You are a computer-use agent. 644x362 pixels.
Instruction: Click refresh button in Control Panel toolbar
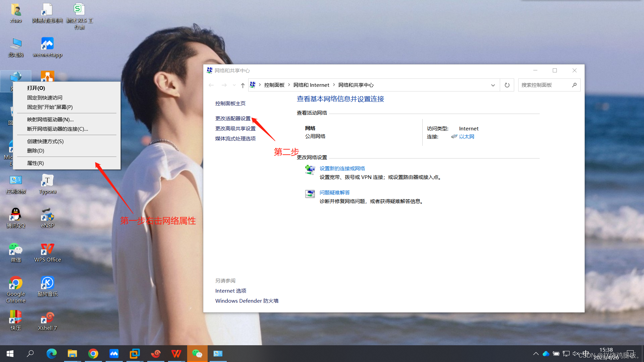[507, 85]
